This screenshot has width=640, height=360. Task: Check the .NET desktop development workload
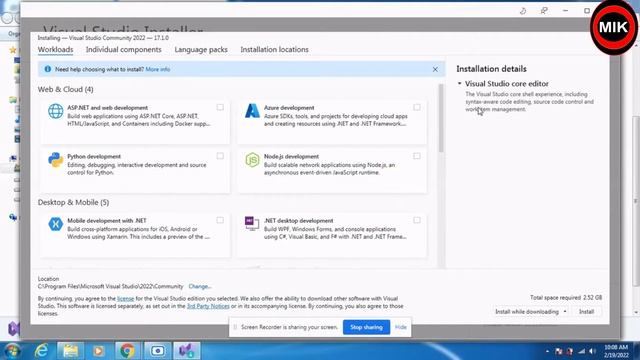point(417,220)
